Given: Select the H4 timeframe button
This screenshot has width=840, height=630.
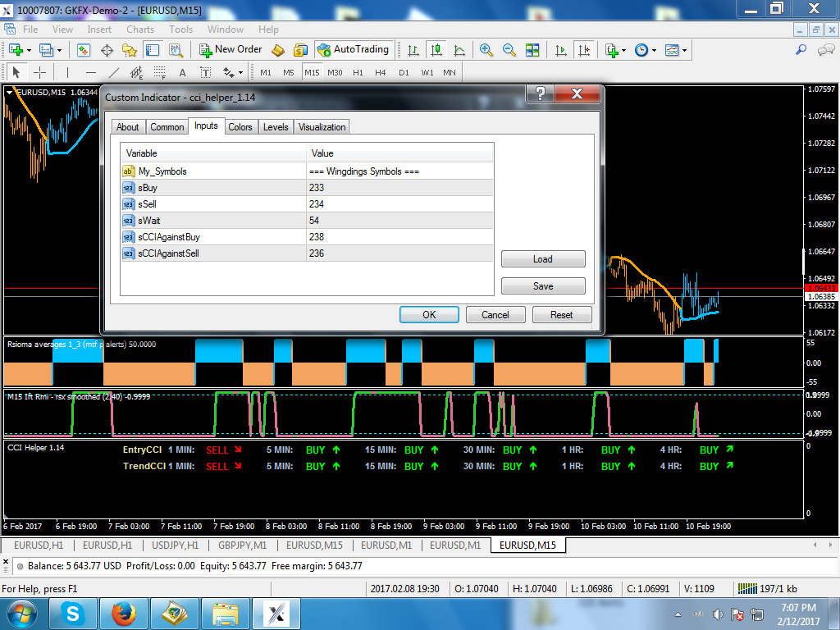Looking at the screenshot, I should pos(381,72).
